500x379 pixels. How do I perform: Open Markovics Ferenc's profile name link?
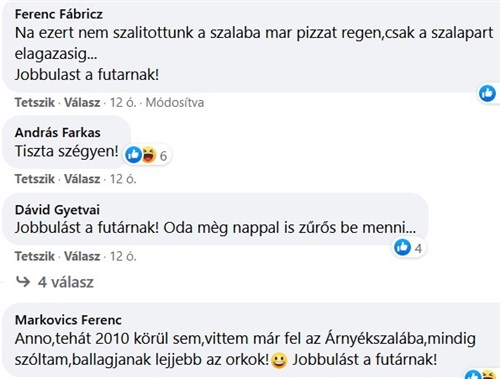pyautogui.click(x=68, y=320)
